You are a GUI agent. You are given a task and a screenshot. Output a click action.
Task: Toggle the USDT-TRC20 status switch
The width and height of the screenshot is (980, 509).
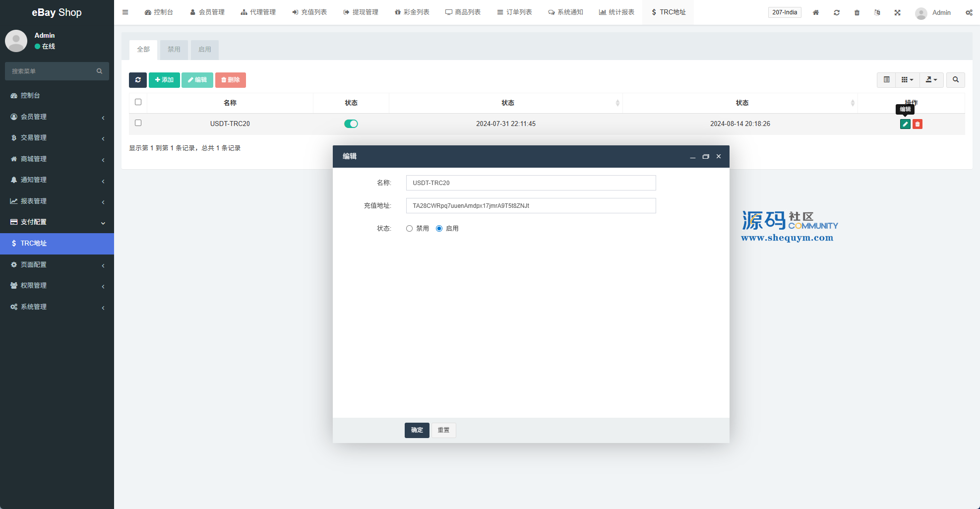351,124
